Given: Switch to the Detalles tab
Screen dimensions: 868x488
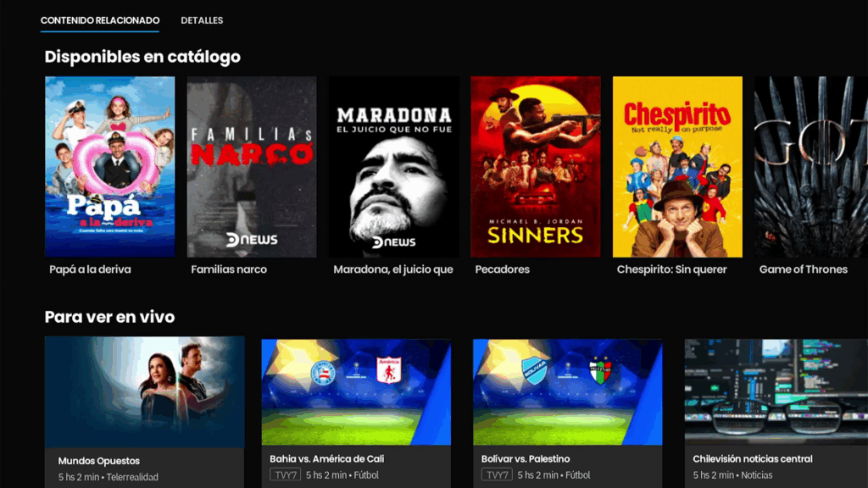Looking at the screenshot, I should [x=202, y=20].
